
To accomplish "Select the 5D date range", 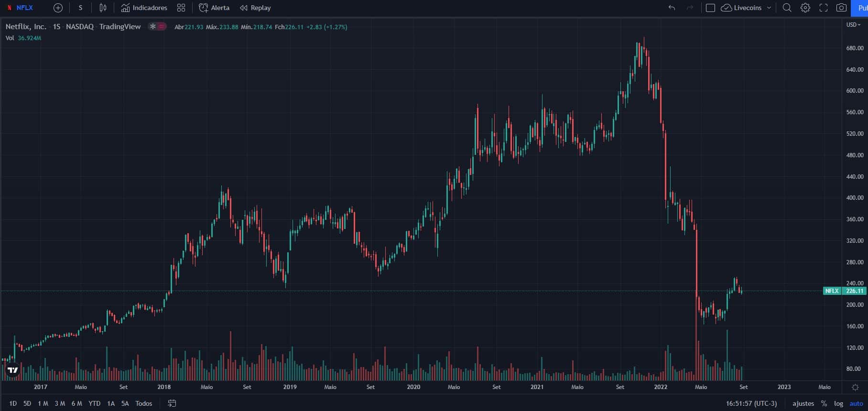I will (x=27, y=403).
